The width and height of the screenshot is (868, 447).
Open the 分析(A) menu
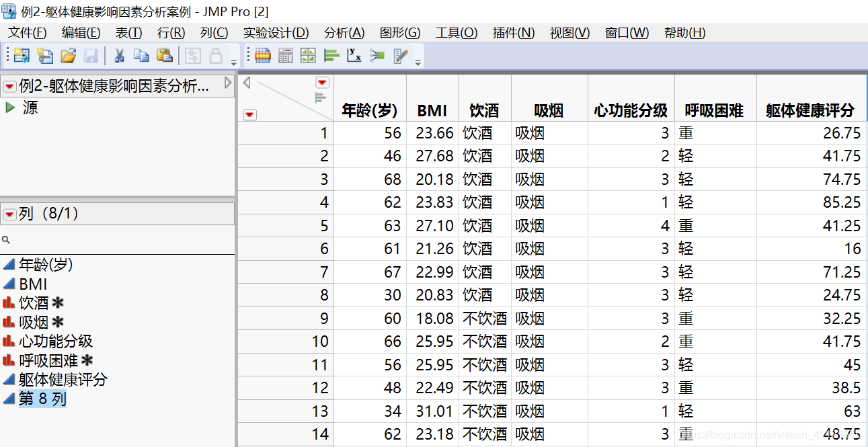[344, 33]
